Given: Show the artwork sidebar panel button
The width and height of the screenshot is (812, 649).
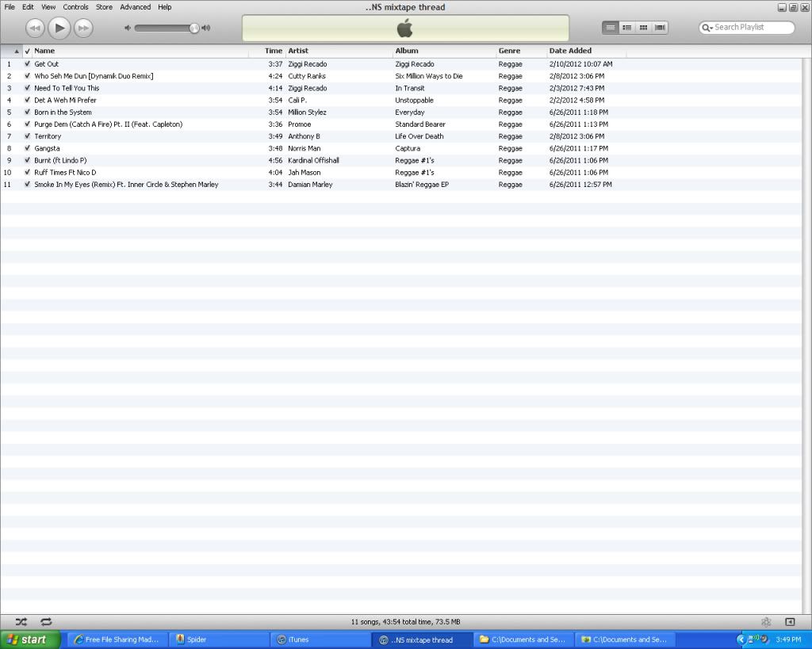Looking at the screenshot, I should [x=790, y=622].
